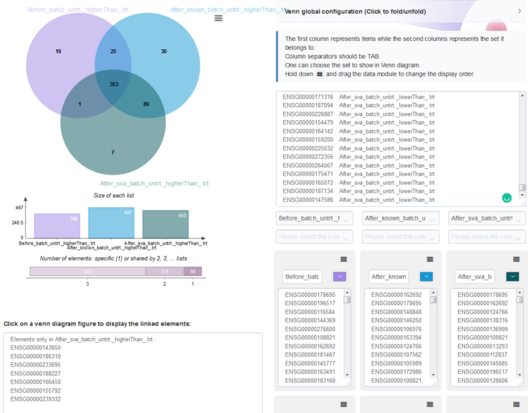
Task: Expand the After_known_batch set dropdown
Action: 401,218
